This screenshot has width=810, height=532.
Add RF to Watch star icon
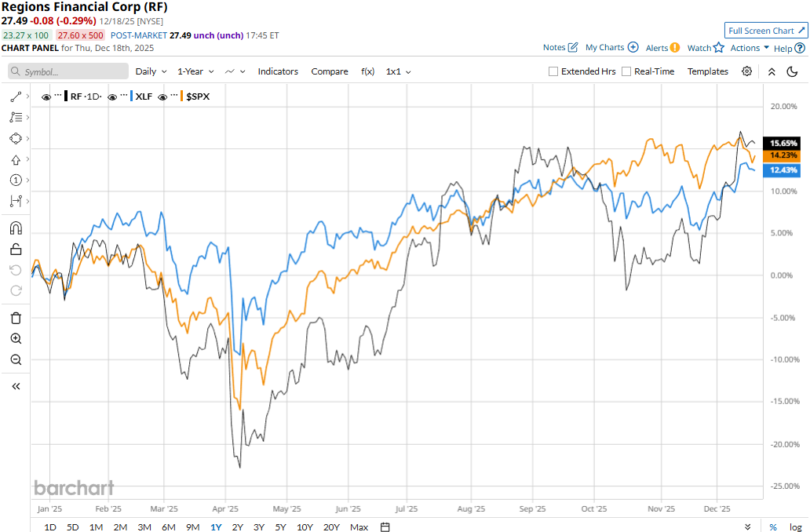coord(719,48)
